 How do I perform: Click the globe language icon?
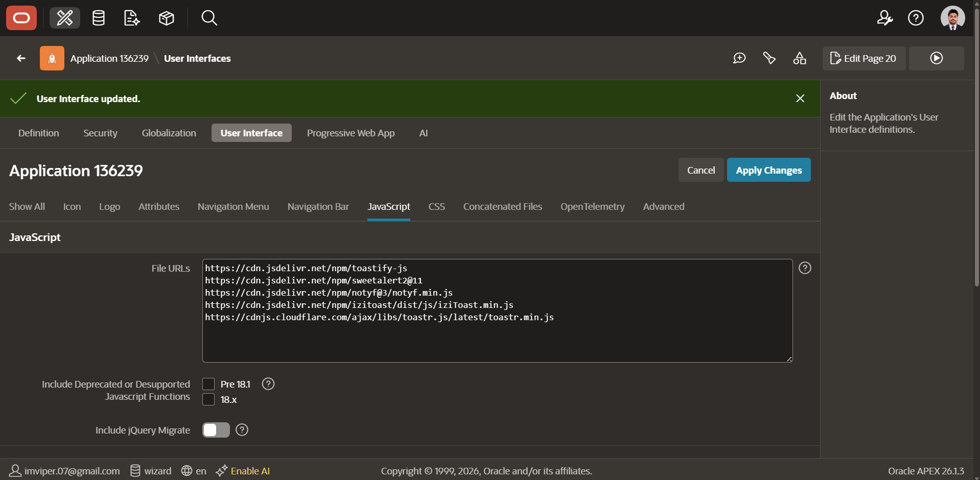tap(186, 471)
